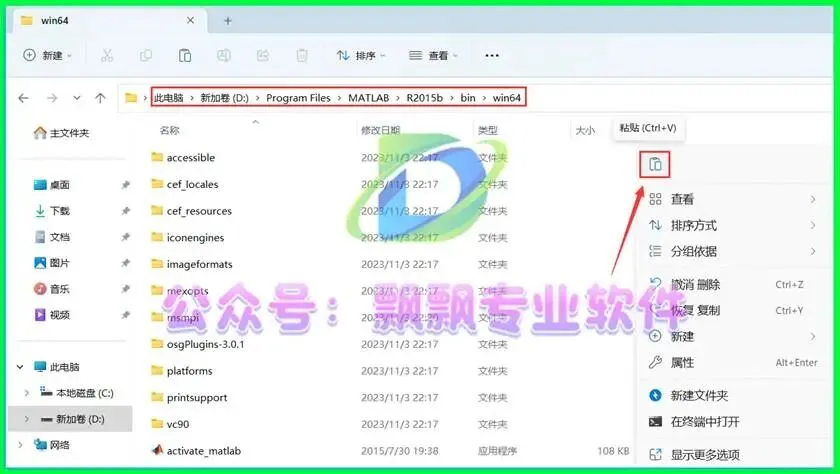Click MATLAB breadcrumb in address bar
The image size is (840, 474).
pos(369,98)
